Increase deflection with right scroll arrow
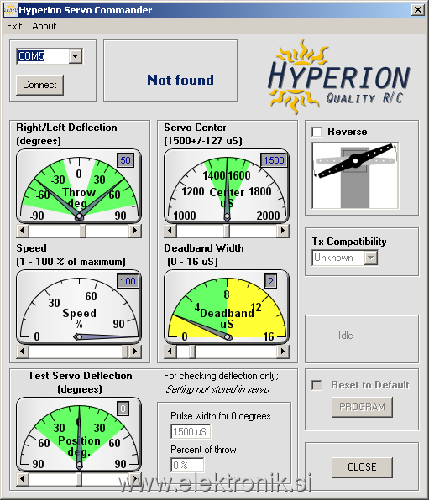 click(x=135, y=230)
